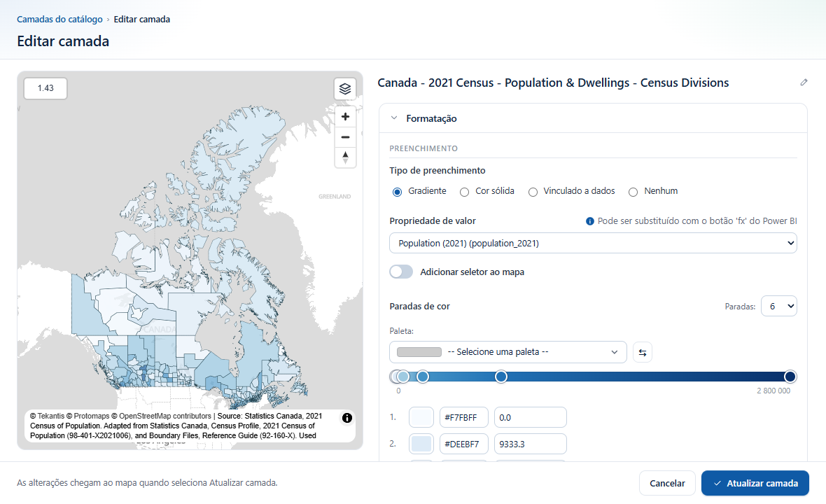The width and height of the screenshot is (826, 504).
Task: Reset map bearing with compass arrow
Action: [346, 157]
